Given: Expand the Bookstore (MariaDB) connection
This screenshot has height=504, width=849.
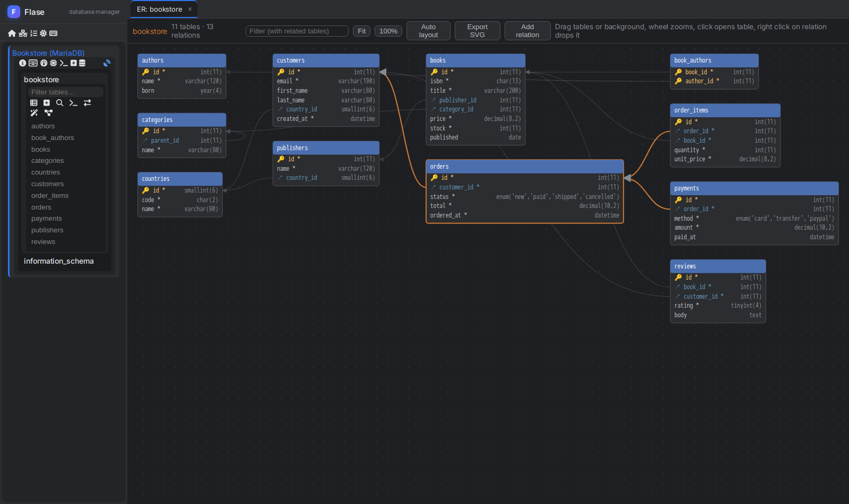Looking at the screenshot, I should (48, 53).
